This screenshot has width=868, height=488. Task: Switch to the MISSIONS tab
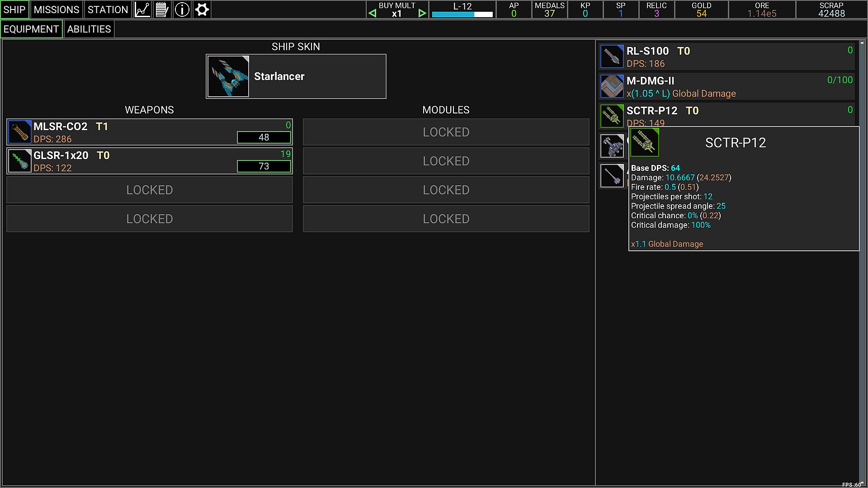(x=57, y=9)
